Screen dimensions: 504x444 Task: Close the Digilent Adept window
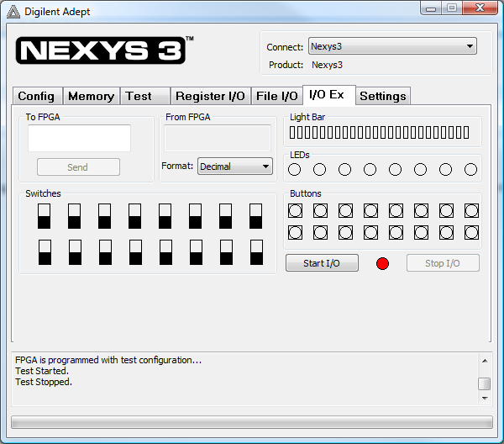point(480,8)
